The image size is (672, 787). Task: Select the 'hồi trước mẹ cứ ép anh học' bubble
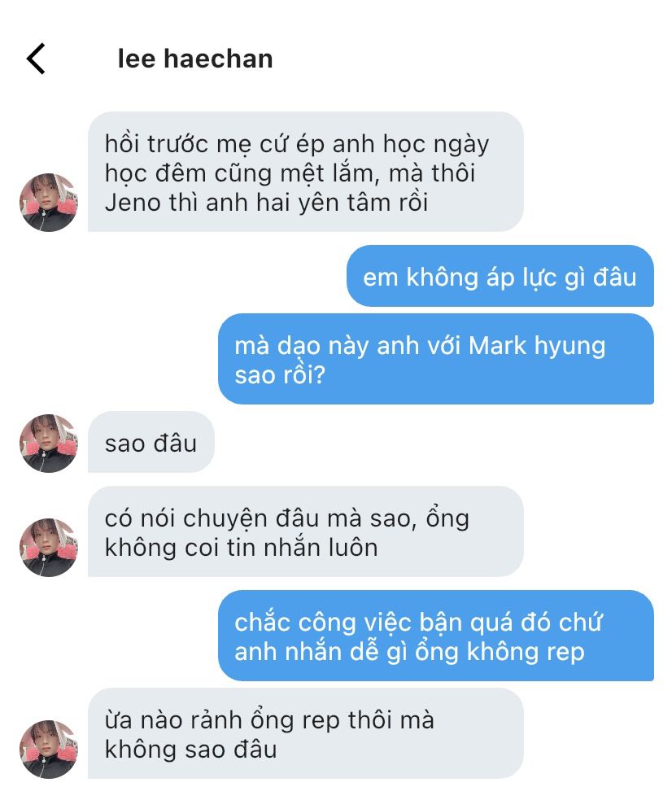306,173
